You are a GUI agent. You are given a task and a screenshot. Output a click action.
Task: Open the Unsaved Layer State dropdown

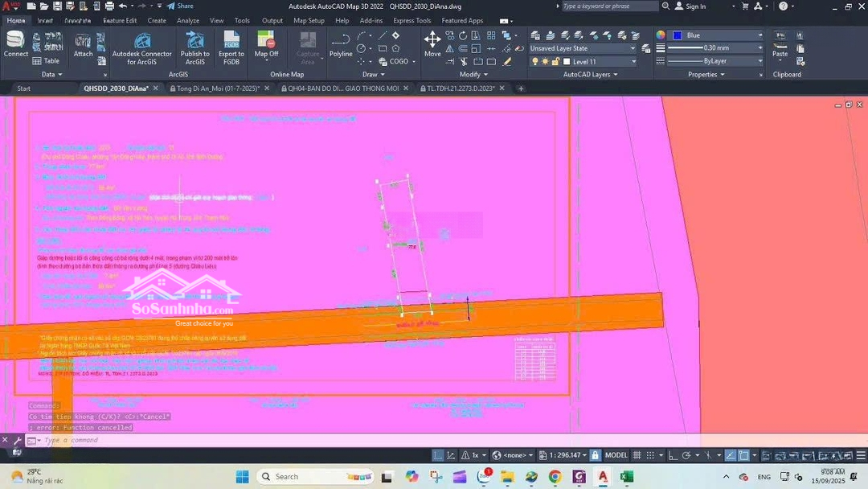pos(583,48)
